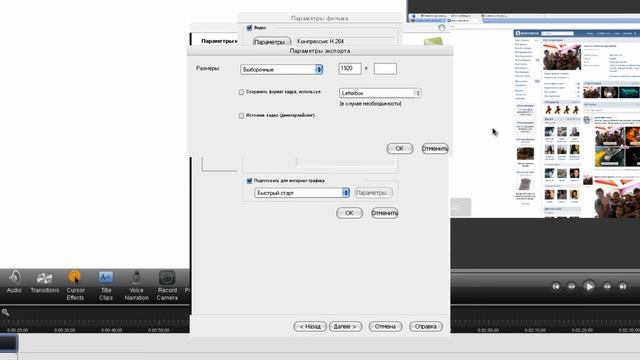This screenshot has width=640, height=360.
Task: Click OK in the movie parameters dialog
Action: [349, 213]
